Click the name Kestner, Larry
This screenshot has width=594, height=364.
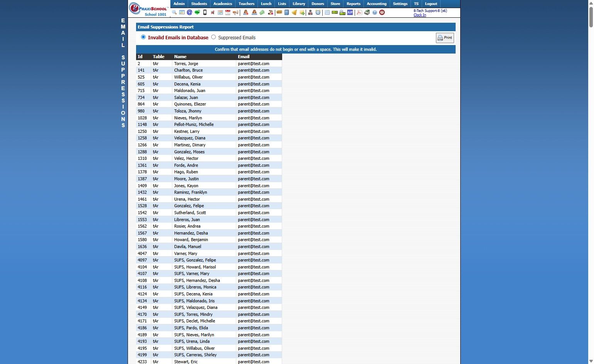click(x=187, y=131)
